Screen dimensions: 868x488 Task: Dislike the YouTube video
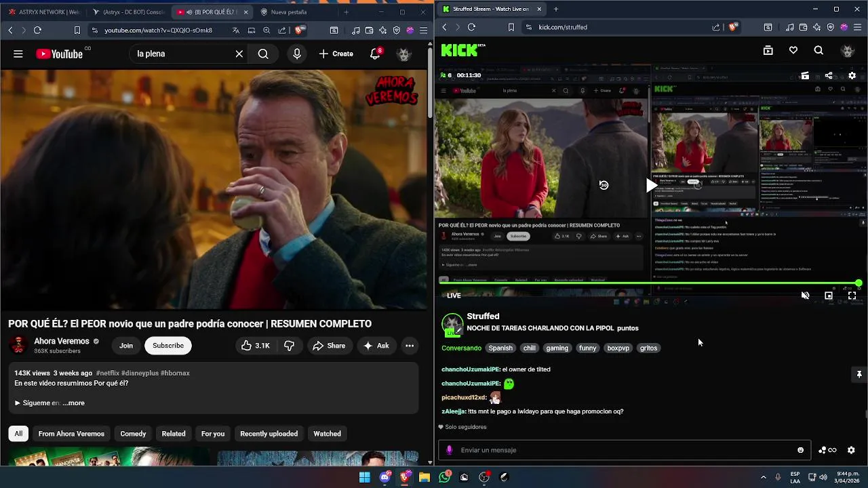click(289, 346)
